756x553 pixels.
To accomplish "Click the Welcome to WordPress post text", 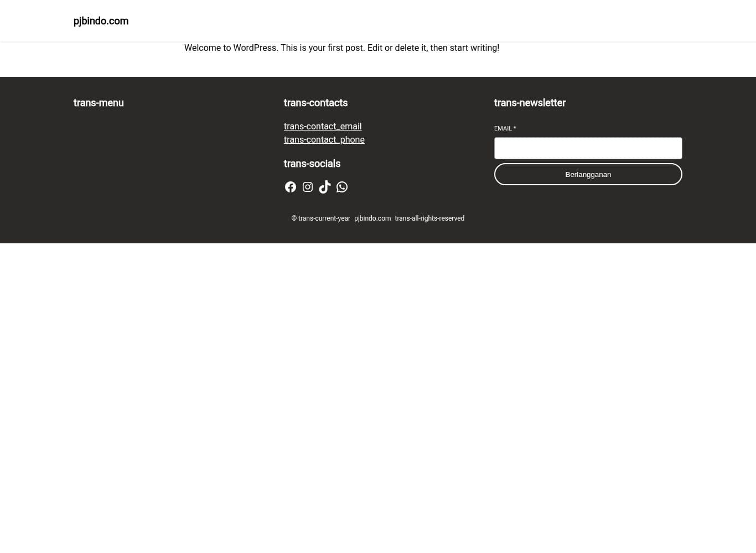I will [x=341, y=48].
